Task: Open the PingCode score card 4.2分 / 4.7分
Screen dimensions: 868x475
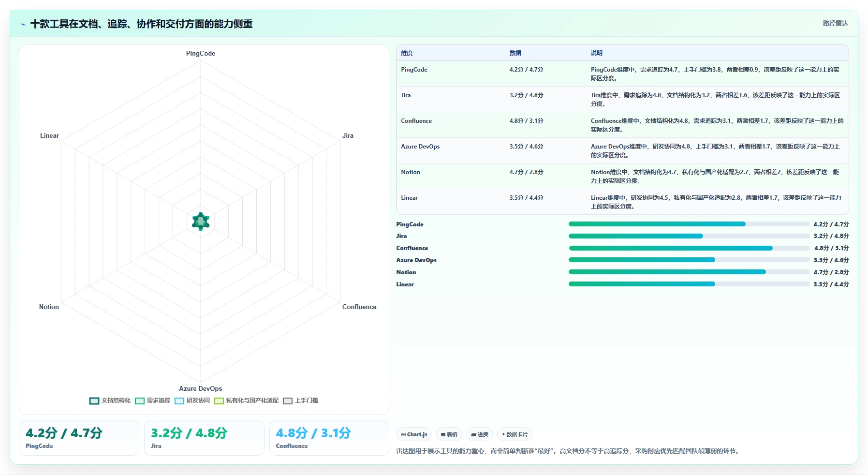Action: [x=79, y=438]
